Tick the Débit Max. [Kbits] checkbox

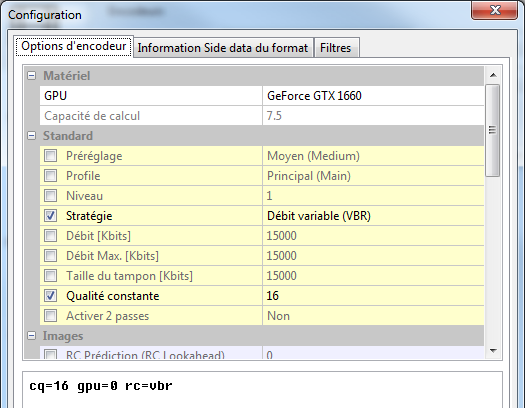pyautogui.click(x=51, y=256)
